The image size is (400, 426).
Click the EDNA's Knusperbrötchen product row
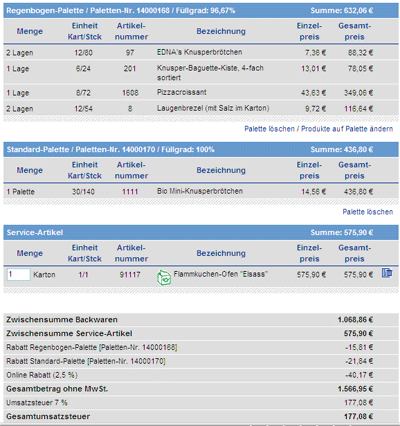pos(201,52)
